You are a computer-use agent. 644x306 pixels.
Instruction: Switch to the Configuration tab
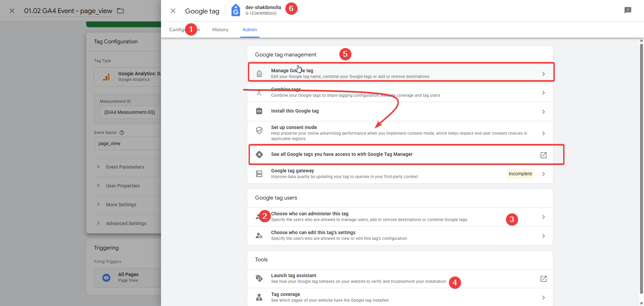[x=184, y=30]
